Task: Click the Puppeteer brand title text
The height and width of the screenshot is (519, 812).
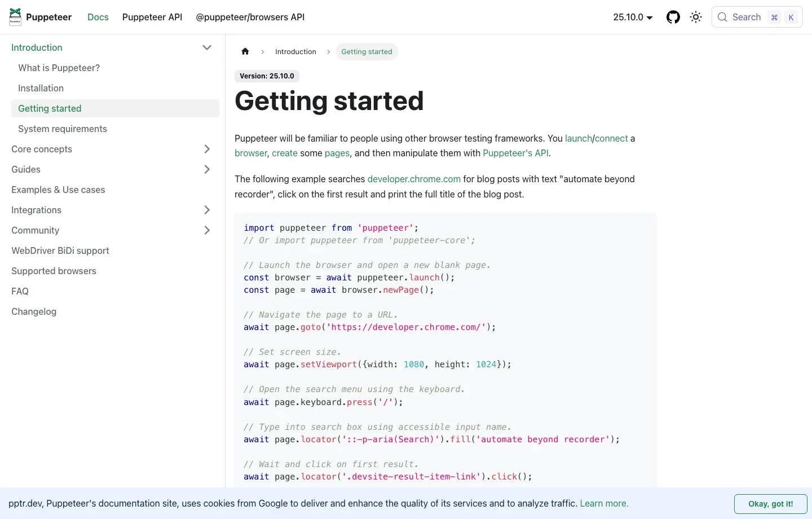Action: [x=48, y=17]
